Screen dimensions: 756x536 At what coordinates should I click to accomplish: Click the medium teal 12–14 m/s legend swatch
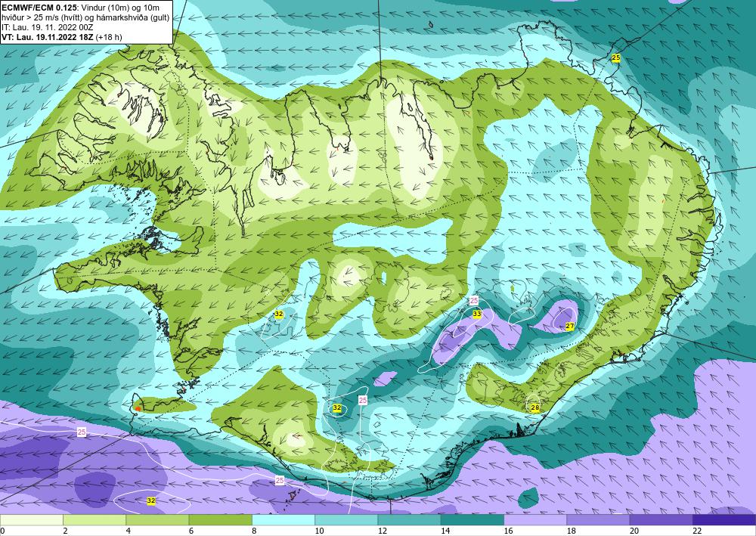(409, 519)
